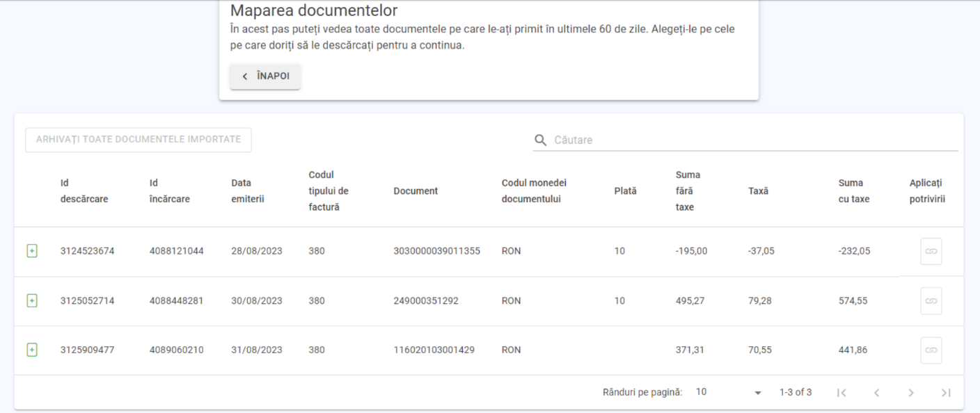Expand row with Id descărcare 3124523674
Viewport: 980px width, 413px height.
tap(31, 251)
